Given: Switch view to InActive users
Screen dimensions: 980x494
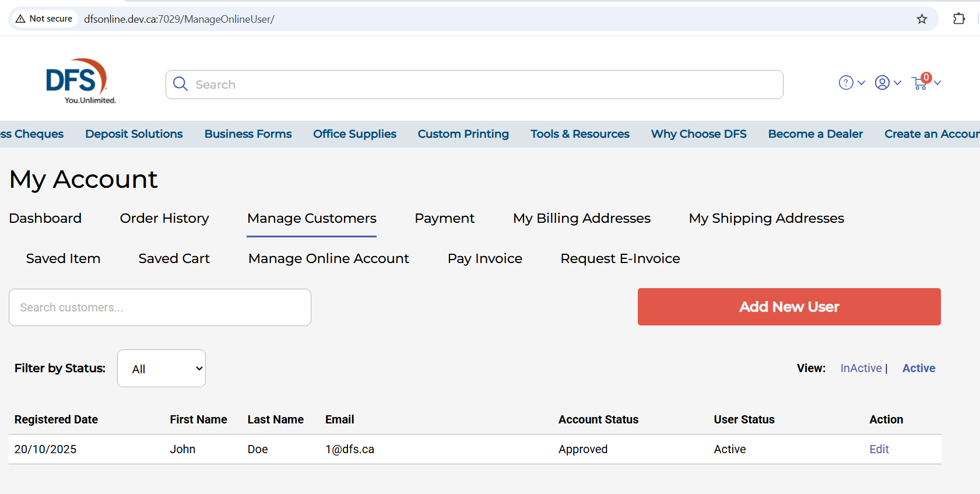Looking at the screenshot, I should point(860,368).
